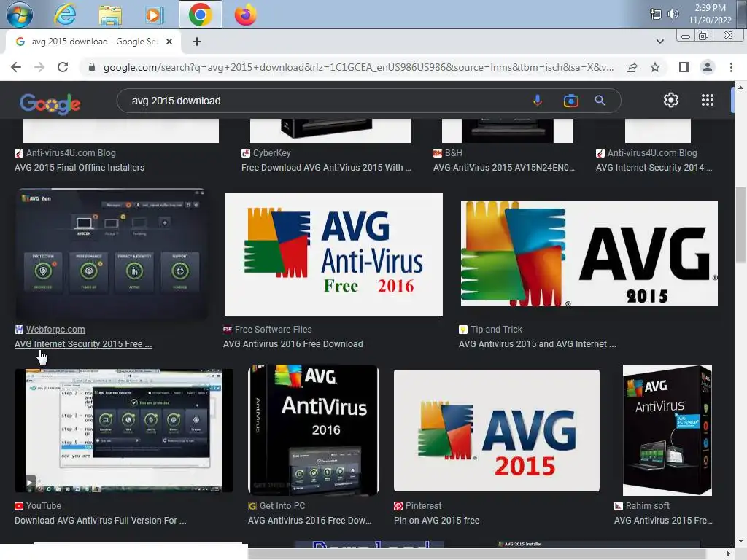Open the AVG Zen dashboard thumbnail

[111, 253]
